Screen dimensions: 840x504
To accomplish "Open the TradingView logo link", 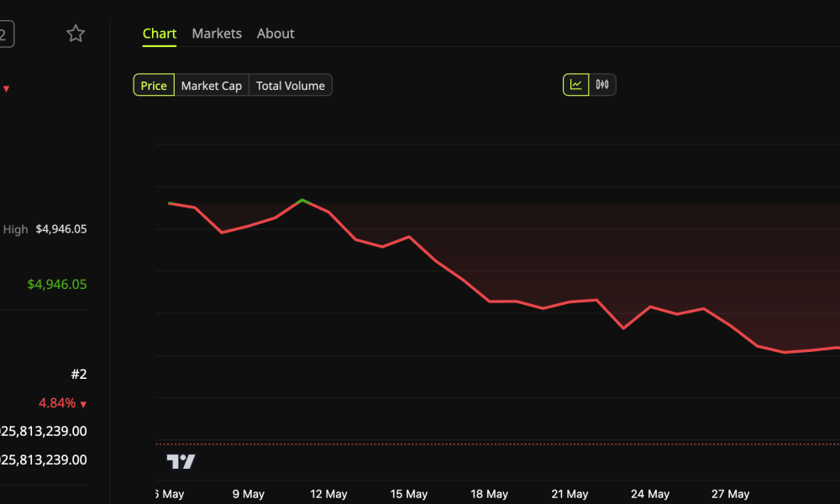I will [181, 461].
